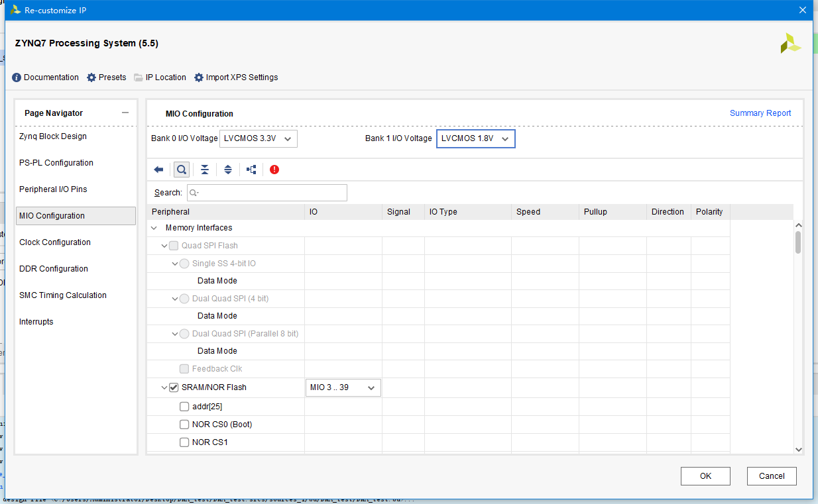Uncheck the SRAM/NOR Flash checkbox
This screenshot has width=818, height=504.
point(174,387)
